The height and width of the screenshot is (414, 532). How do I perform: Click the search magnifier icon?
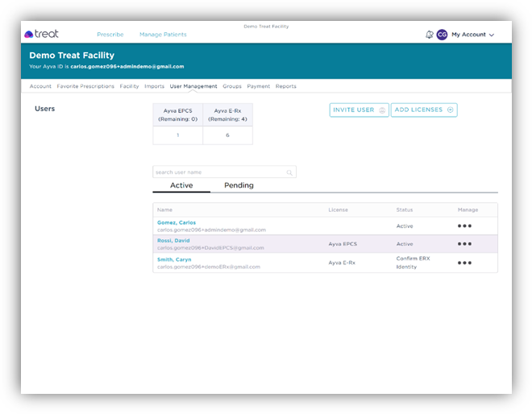pos(289,172)
